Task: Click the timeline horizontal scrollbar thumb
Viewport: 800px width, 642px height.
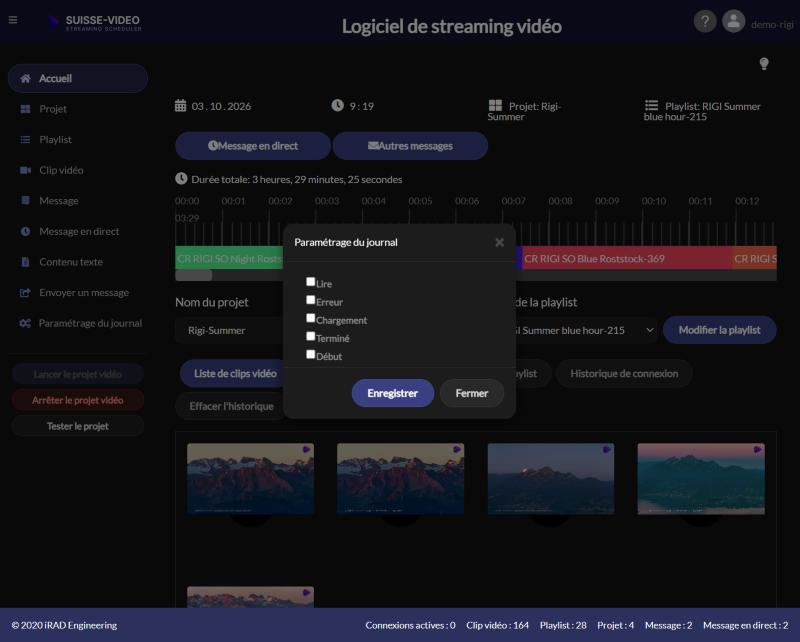Action: tap(193, 276)
